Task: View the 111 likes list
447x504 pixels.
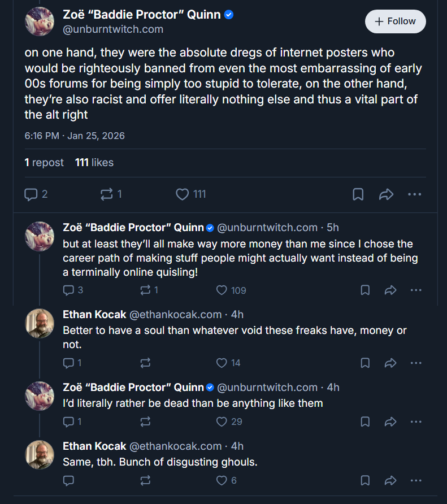Action: (94, 162)
